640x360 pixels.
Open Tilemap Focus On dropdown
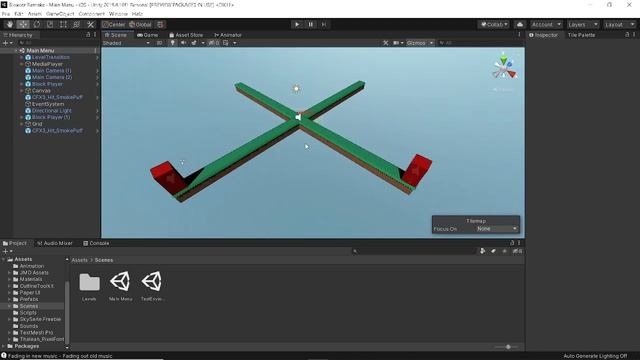(x=498, y=229)
